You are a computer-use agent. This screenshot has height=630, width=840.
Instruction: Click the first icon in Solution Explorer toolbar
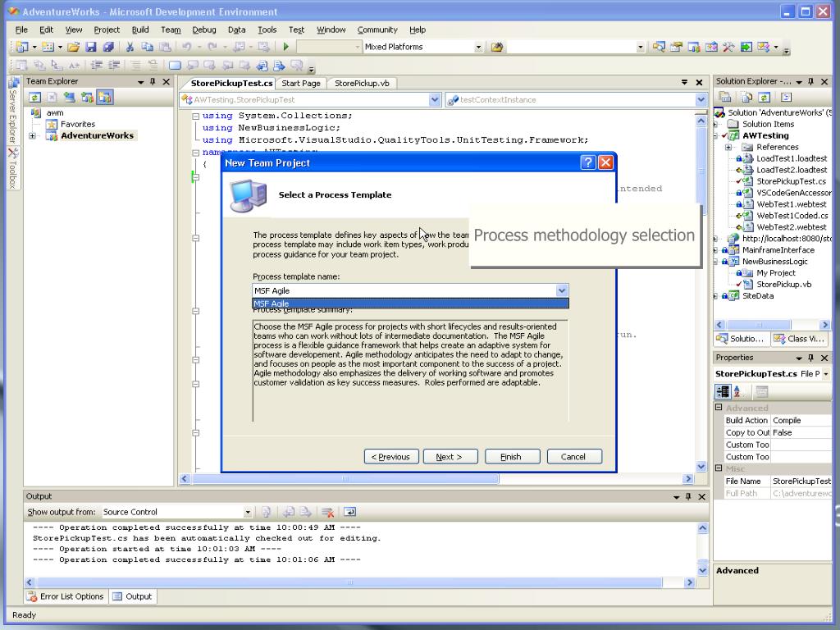coord(725,98)
